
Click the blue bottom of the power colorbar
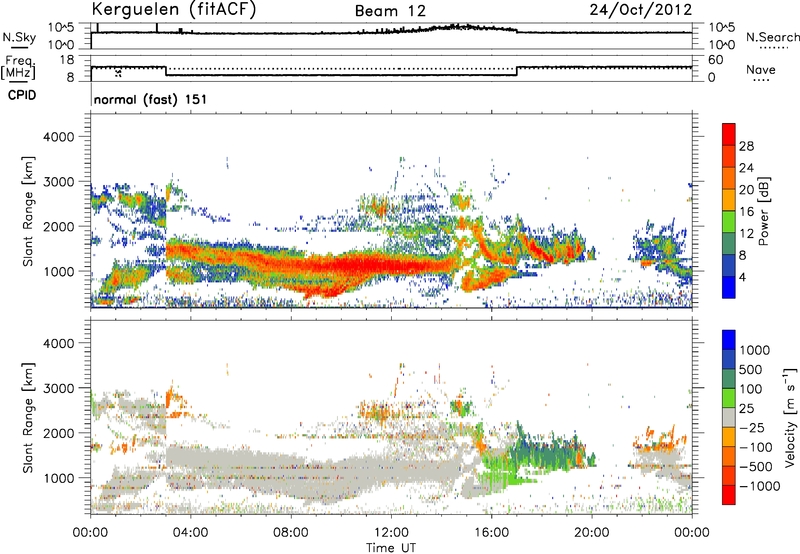click(x=729, y=287)
